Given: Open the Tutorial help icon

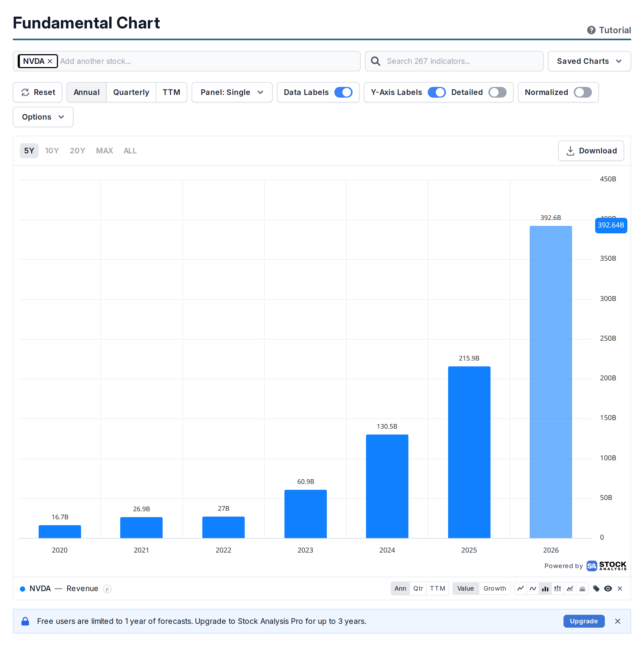Looking at the screenshot, I should (591, 30).
